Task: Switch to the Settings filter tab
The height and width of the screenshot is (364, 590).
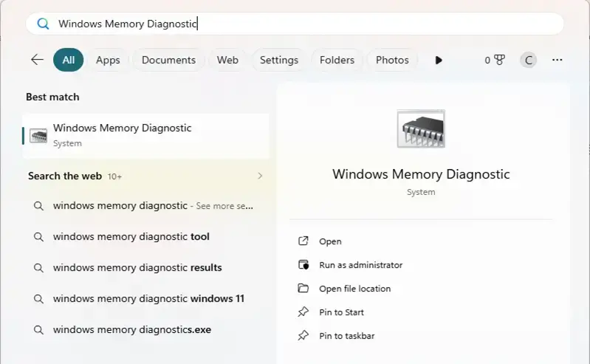Action: tap(279, 60)
